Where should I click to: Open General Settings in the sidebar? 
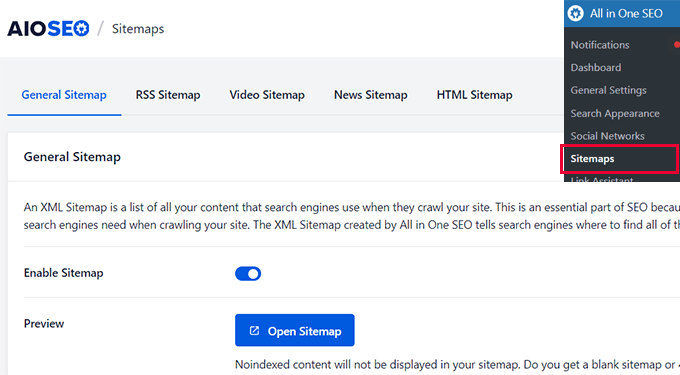click(x=608, y=90)
